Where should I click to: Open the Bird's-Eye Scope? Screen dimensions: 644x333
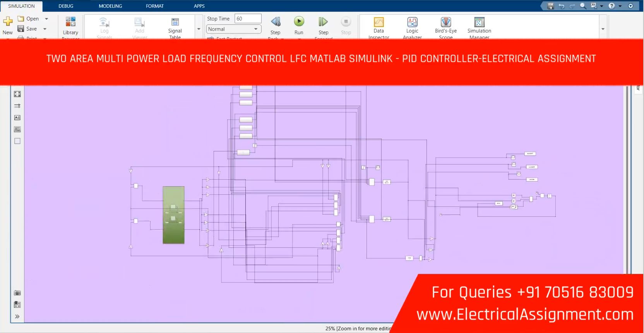point(446,28)
